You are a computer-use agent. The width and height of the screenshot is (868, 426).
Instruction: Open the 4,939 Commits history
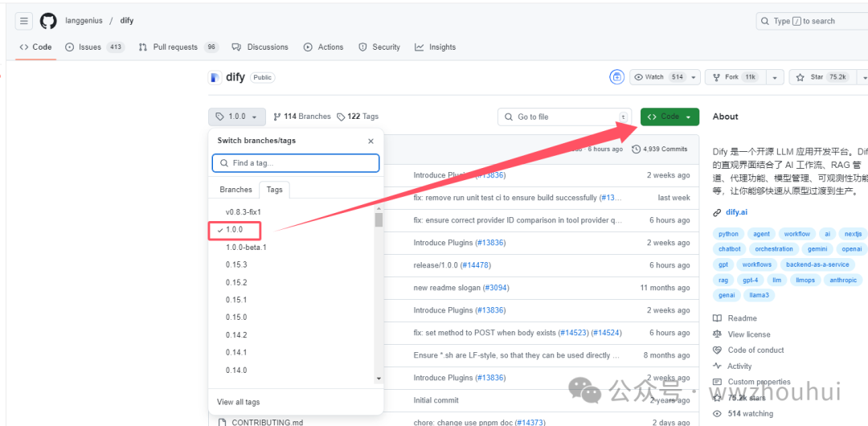tap(660, 149)
